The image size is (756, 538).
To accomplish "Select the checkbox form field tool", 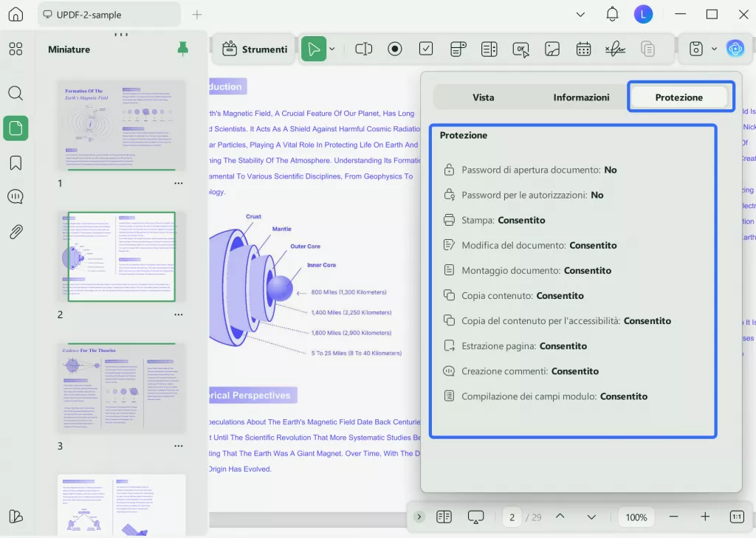I will (x=426, y=49).
